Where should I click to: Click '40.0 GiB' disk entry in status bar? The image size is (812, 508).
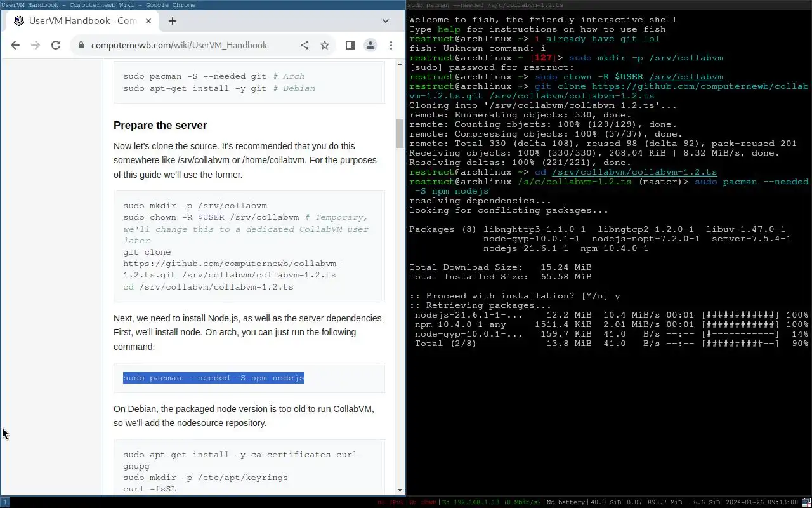606,502
